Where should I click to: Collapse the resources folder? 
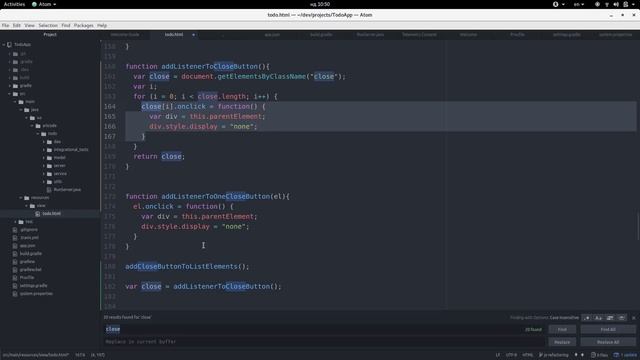pos(21,198)
